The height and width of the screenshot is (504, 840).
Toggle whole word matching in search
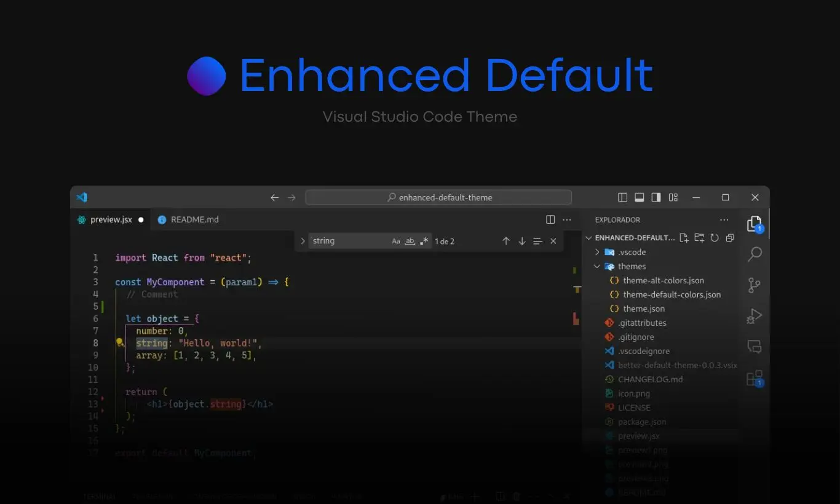[410, 241]
